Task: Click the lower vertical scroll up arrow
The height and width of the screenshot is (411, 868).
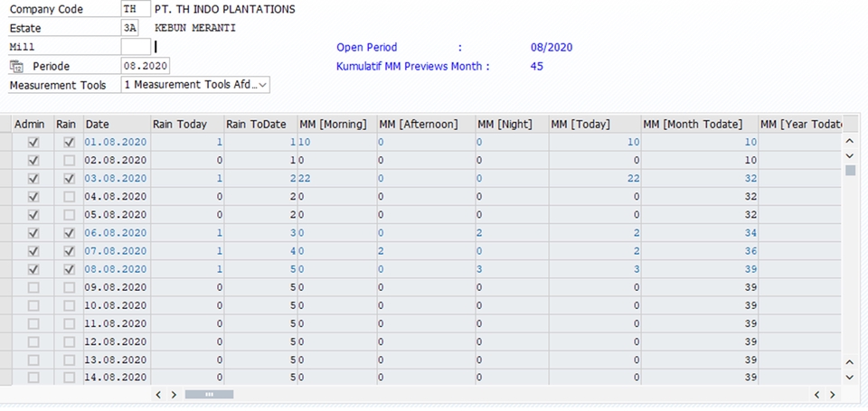Action: (x=850, y=361)
